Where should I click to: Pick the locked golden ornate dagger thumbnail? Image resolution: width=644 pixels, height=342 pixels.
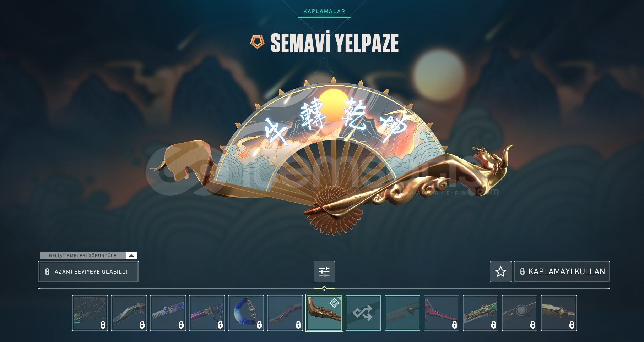pyautogui.click(x=559, y=313)
